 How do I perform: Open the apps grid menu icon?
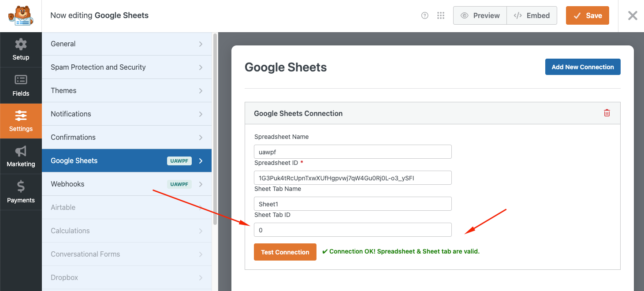tap(440, 15)
